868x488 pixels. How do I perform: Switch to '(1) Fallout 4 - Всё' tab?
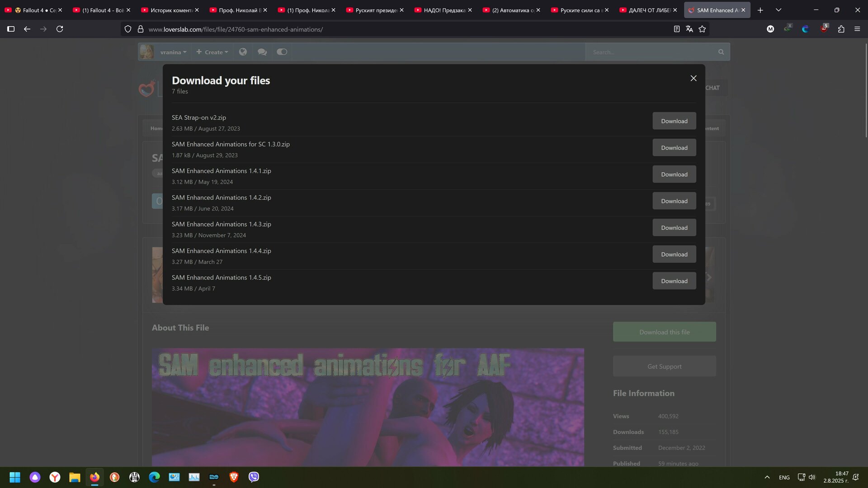102,10
